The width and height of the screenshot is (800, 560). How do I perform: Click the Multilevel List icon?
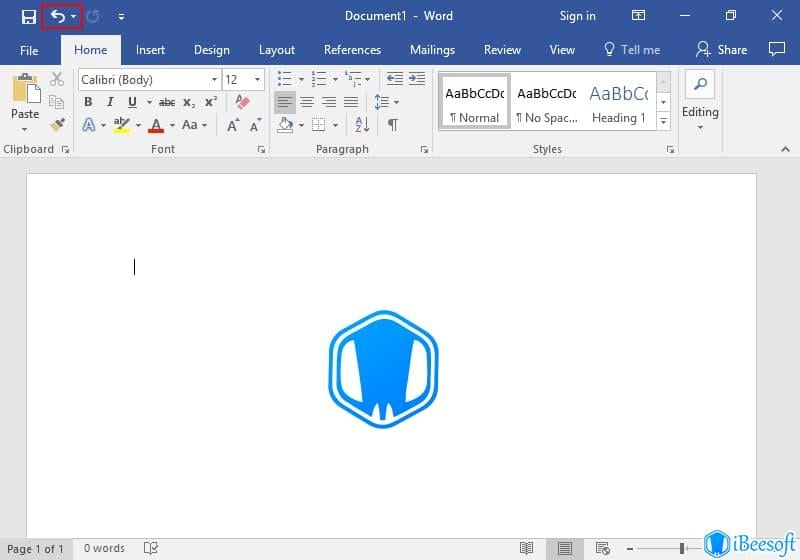click(x=353, y=79)
